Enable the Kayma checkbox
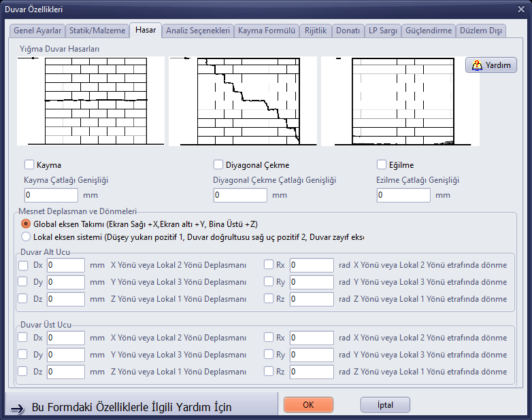This screenshot has height=420, width=532. coord(29,164)
